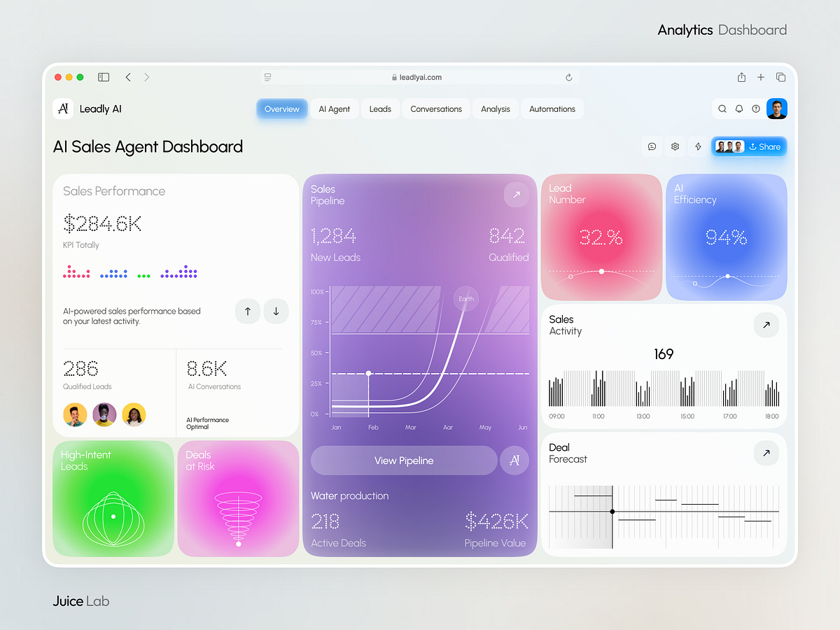Click the 1,284 New Leads figure
The image size is (840, 630).
point(333,236)
